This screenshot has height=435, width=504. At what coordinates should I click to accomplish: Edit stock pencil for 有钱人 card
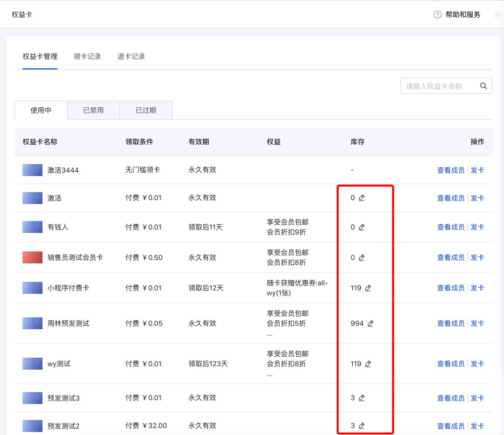(362, 228)
